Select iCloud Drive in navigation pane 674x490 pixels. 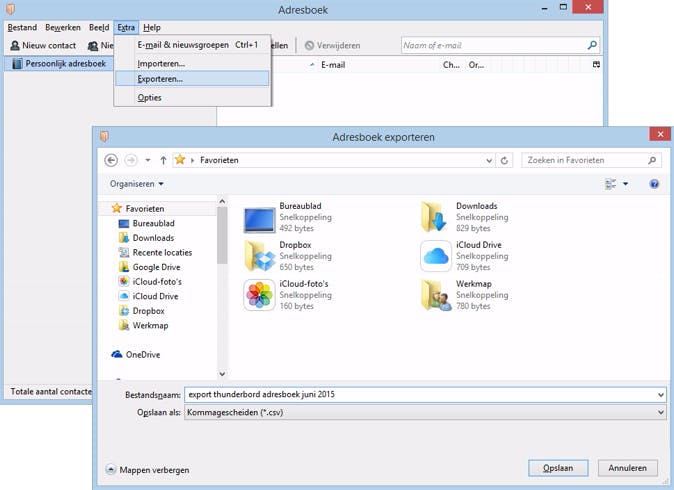155,297
